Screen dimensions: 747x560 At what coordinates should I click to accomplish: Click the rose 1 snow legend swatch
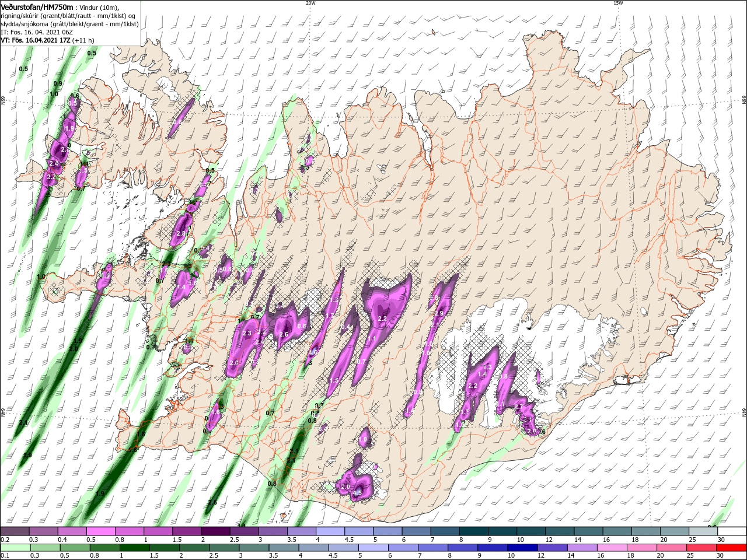click(x=158, y=531)
